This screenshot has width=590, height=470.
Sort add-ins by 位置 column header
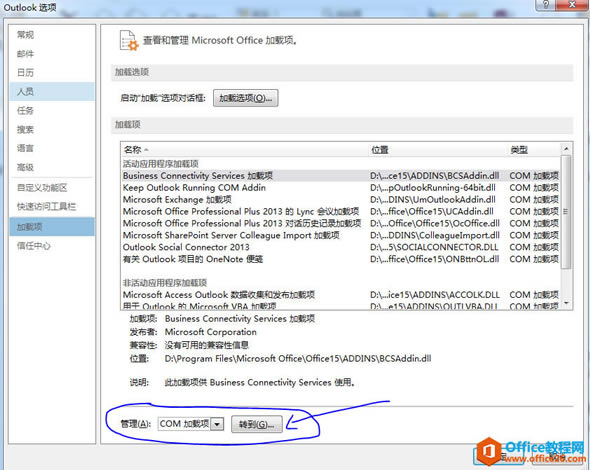[438, 150]
